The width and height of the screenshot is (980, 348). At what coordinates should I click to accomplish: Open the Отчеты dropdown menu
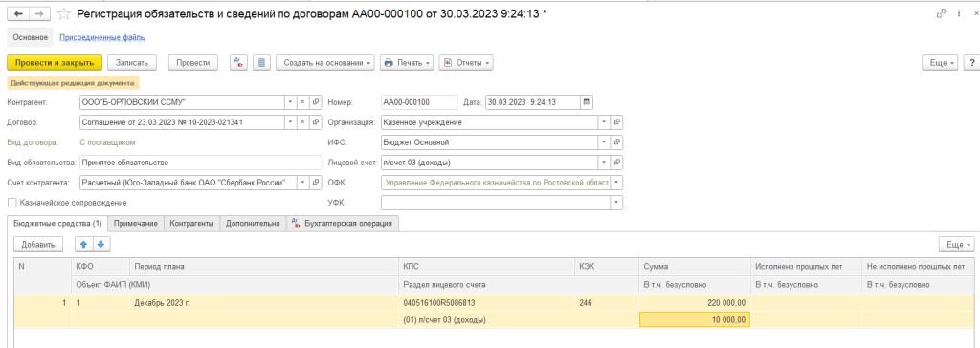pos(466,63)
